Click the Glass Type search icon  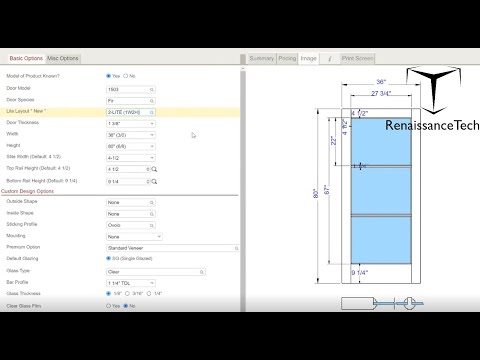click(202, 272)
